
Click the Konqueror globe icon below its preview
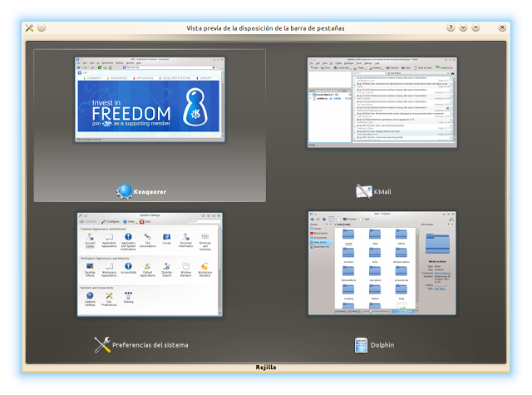[x=125, y=192]
